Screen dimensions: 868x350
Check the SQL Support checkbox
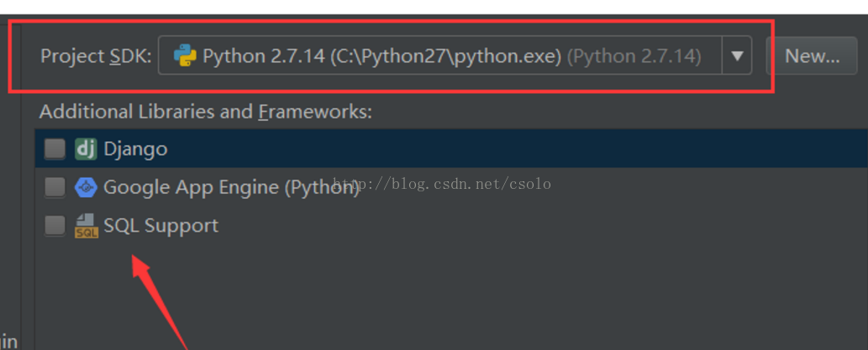click(x=55, y=226)
